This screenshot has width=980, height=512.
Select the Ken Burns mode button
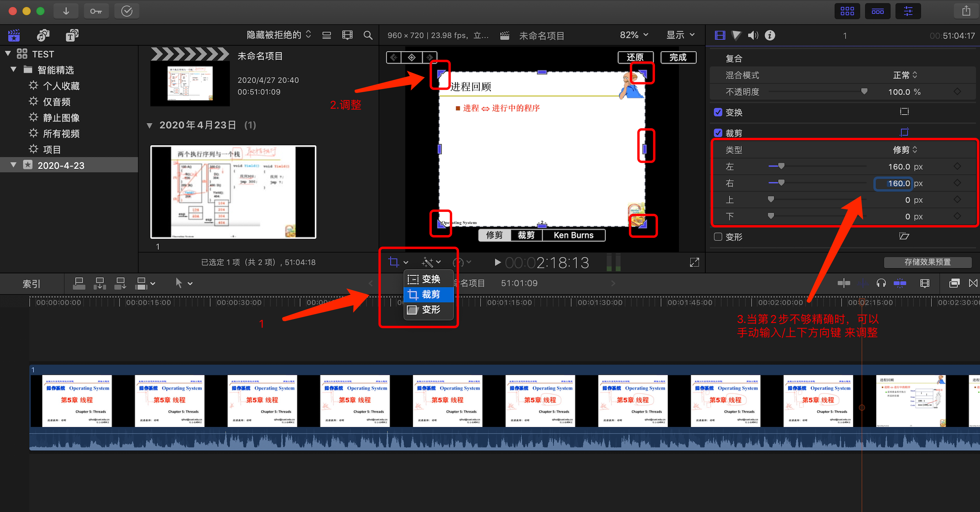574,235
